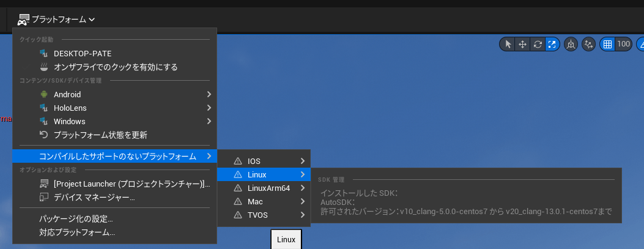Viewport: 644px width, 249px height.
Task: Expand the unsupported platforms submenu arrow
Action: [209, 156]
